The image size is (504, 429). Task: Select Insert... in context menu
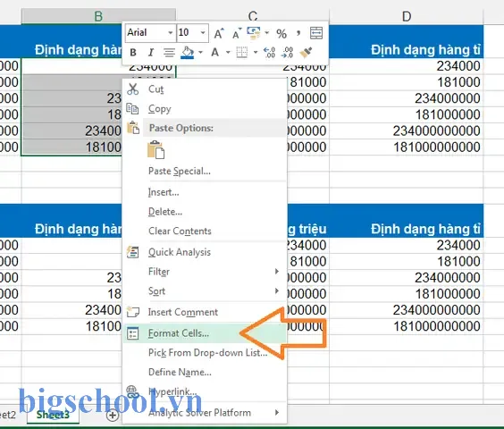coord(205,192)
